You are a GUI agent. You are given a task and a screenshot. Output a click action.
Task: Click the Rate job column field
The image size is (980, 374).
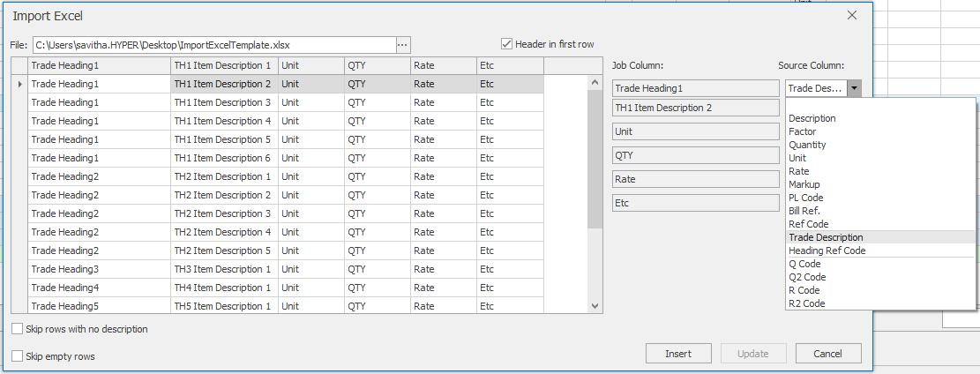pos(696,179)
